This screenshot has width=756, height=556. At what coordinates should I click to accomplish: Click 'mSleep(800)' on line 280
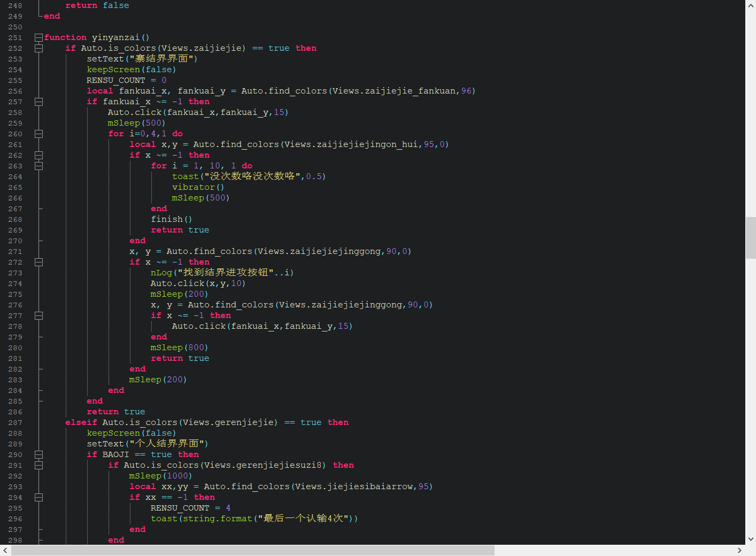[179, 347]
